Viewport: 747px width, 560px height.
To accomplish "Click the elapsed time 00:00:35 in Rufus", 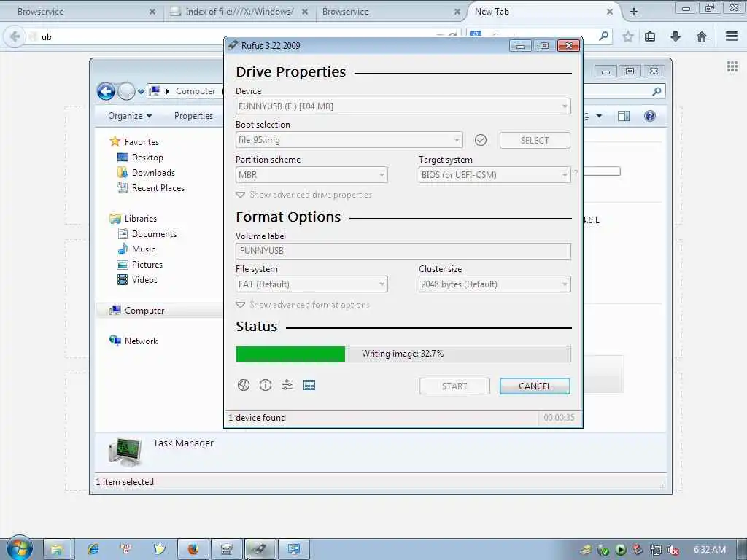I will pos(559,418).
